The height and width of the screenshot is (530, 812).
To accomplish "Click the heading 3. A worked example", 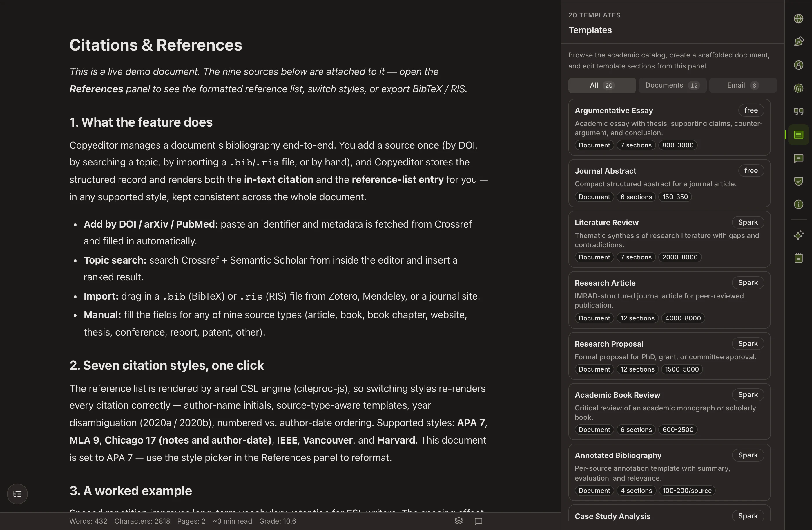I will point(131,491).
